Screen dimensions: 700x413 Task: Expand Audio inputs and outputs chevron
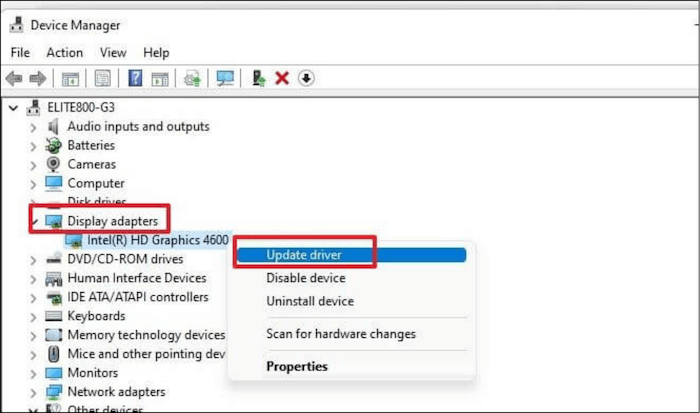pyautogui.click(x=33, y=128)
